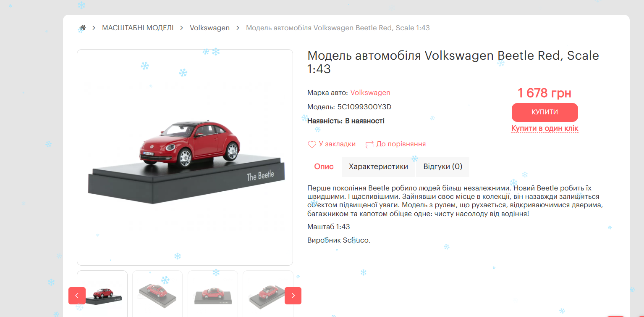Click the До порівняння link
The height and width of the screenshot is (317, 644).
401,144
